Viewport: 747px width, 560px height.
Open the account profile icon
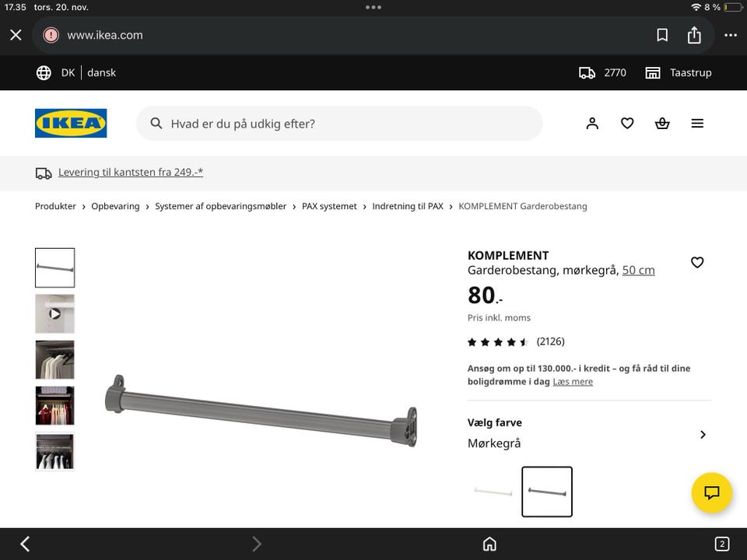point(592,124)
